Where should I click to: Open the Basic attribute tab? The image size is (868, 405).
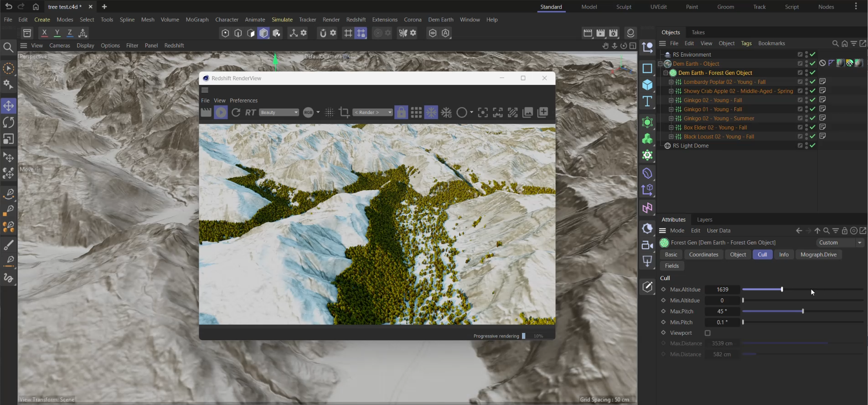click(x=671, y=254)
